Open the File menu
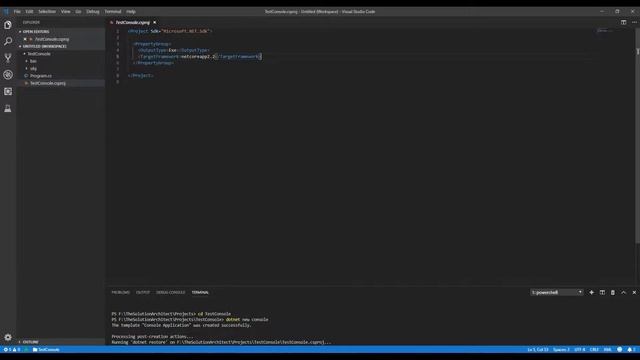The image size is (640, 360). click(x=17, y=11)
